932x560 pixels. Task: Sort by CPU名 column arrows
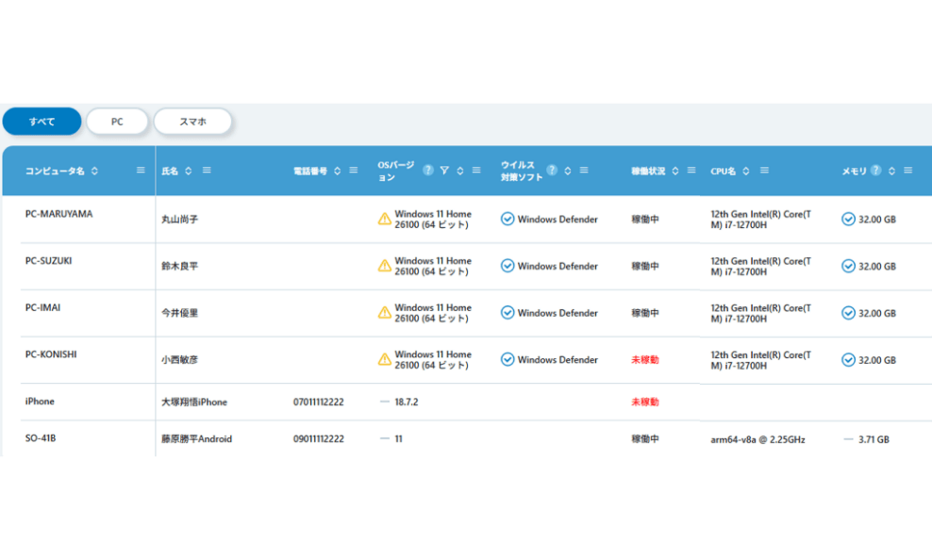[746, 171]
